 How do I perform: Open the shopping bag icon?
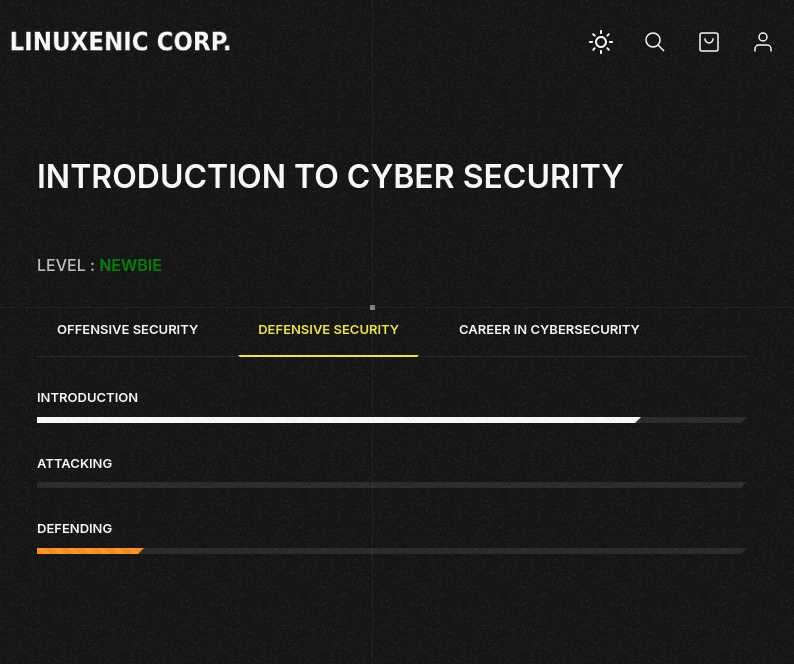pos(709,42)
